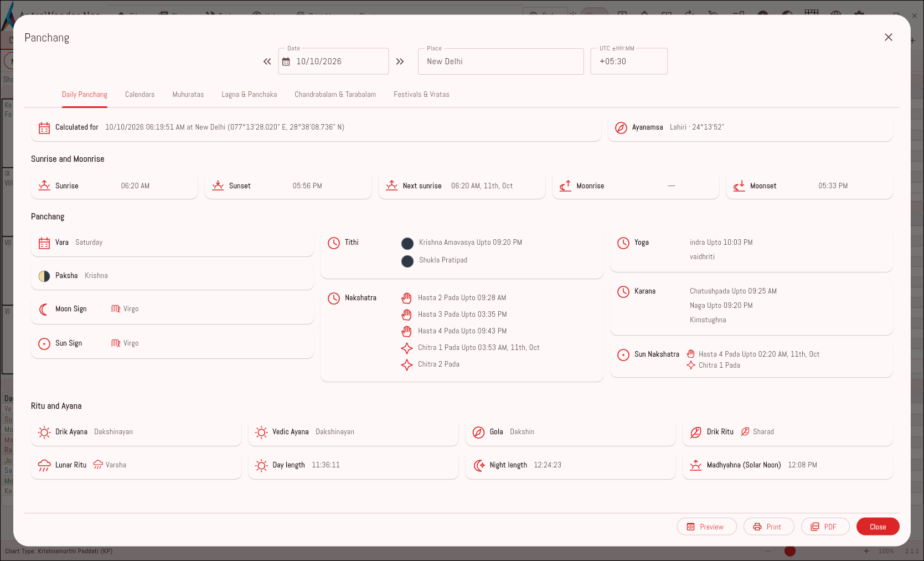Image resolution: width=924 pixels, height=561 pixels.
Task: Click the red Close button
Action: [877, 527]
